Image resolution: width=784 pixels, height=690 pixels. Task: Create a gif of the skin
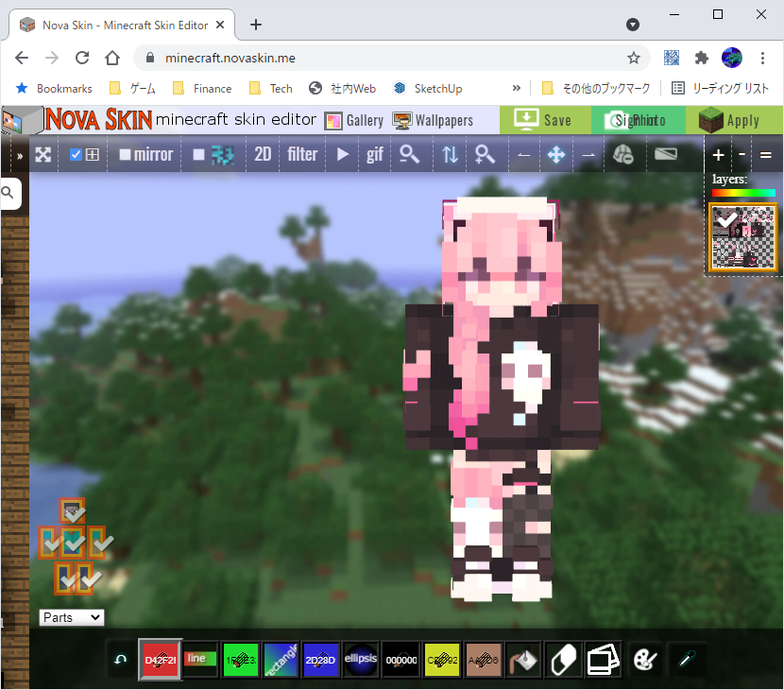coord(374,155)
